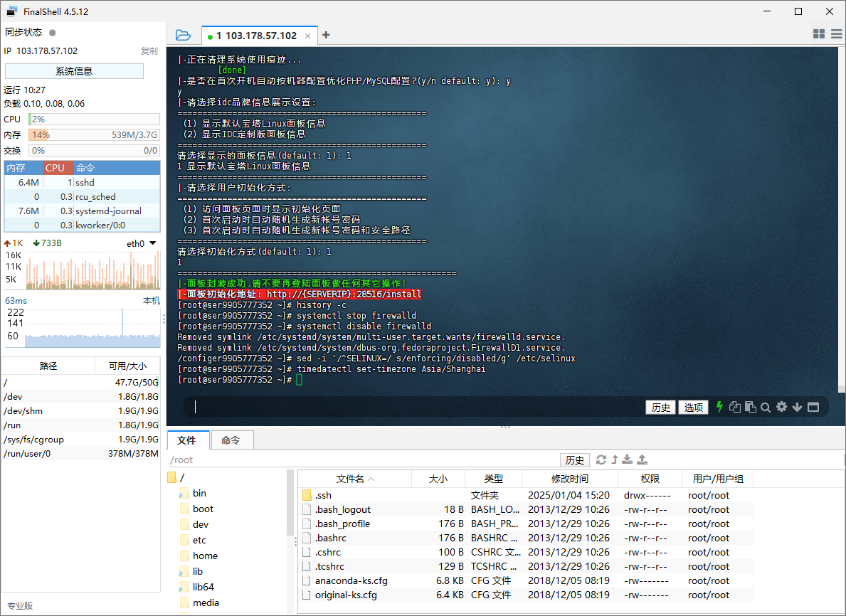The image size is (846, 616).
Task: Click the download file icon
Action: (628, 460)
